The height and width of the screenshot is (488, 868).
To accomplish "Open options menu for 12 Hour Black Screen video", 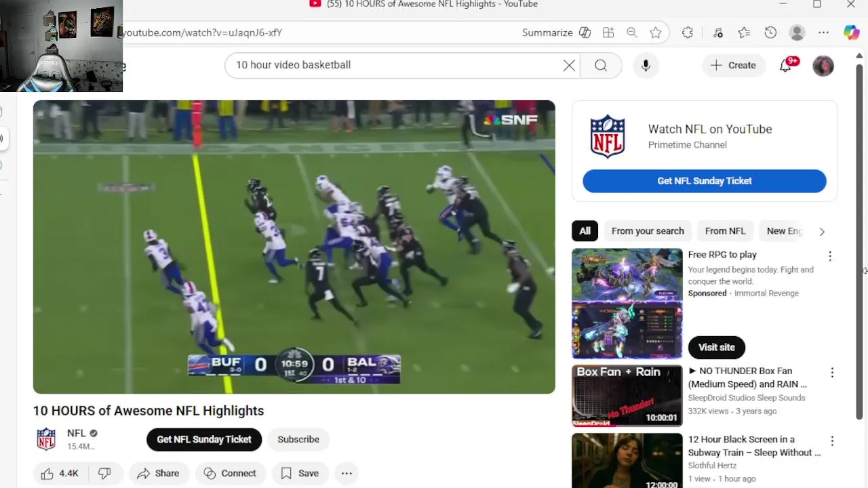I will tap(832, 441).
